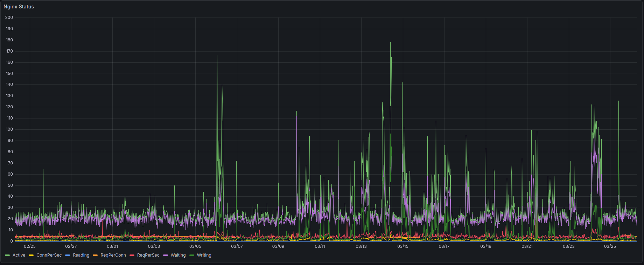The height and width of the screenshot is (265, 644).
Task: Select the ReqPerSec legend label
Action: (148, 255)
